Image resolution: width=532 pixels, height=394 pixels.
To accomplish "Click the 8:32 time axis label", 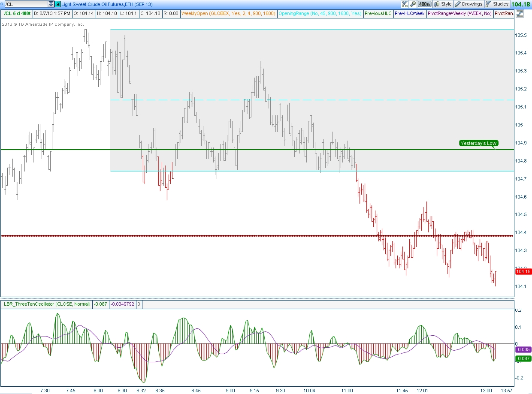I will pos(141,391).
